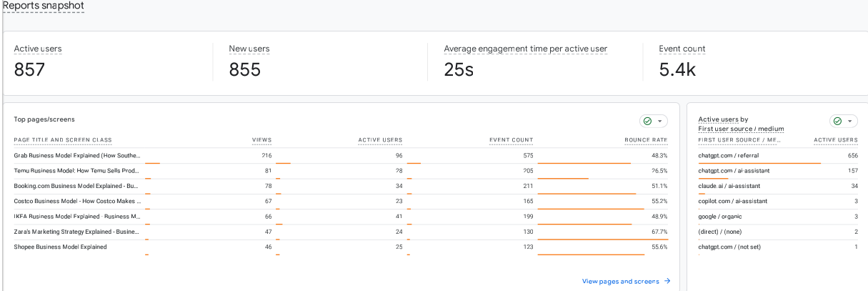Sort by Event Count column header
Image resolution: width=868 pixels, height=291 pixels.
click(511, 140)
